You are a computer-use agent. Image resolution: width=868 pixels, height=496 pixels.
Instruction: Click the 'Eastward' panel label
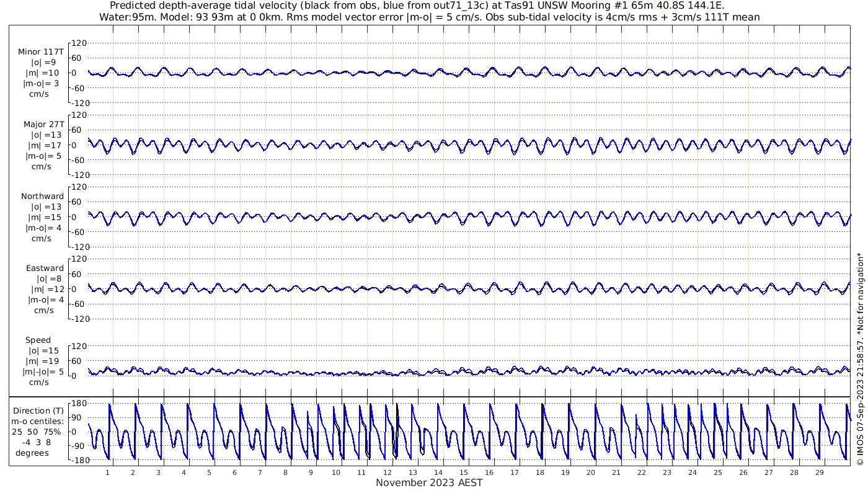click(x=45, y=268)
